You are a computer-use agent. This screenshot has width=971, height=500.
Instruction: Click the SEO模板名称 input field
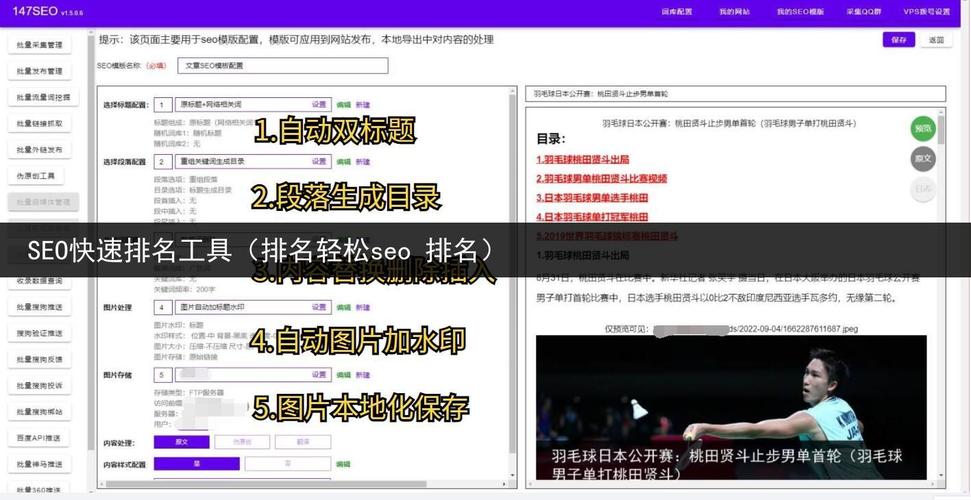(x=283, y=66)
